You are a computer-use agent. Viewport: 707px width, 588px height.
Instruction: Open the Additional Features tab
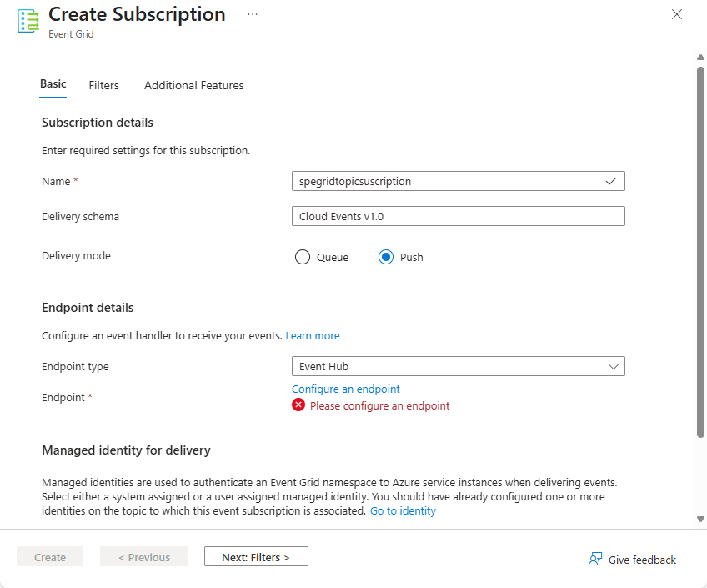tap(194, 85)
